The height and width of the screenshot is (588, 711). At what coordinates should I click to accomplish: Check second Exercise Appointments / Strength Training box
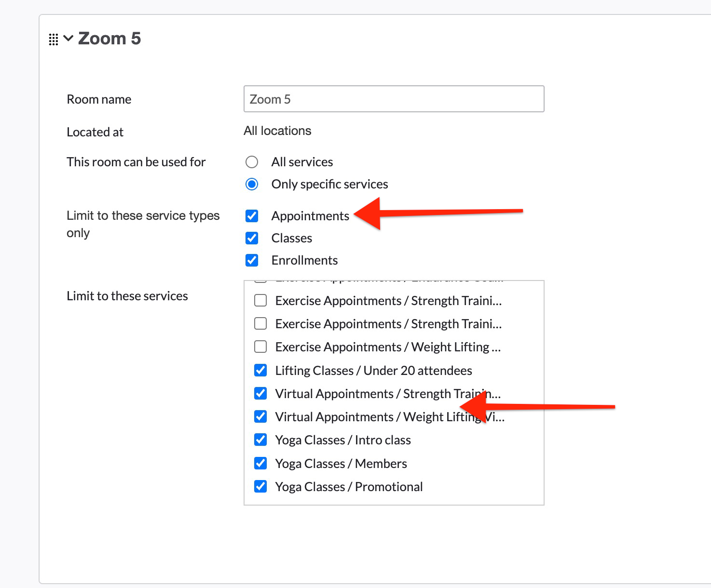click(260, 323)
